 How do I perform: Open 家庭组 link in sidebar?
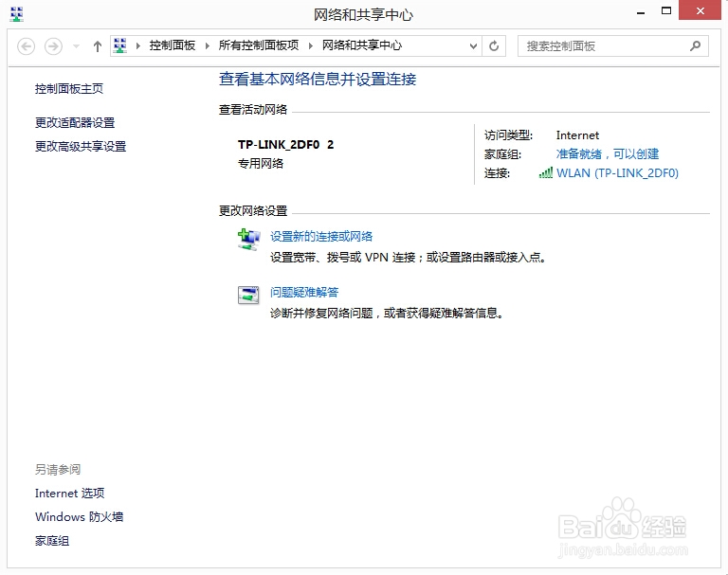(x=52, y=541)
